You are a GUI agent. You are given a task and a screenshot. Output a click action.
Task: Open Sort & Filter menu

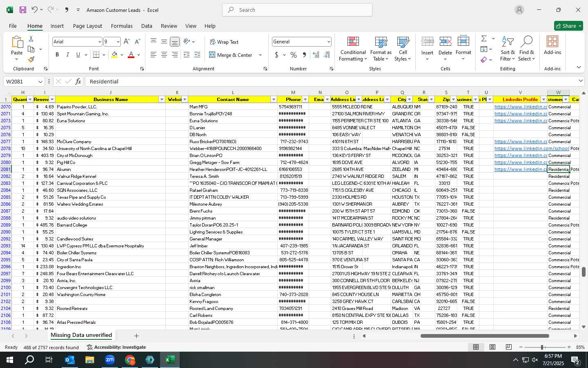point(508,49)
